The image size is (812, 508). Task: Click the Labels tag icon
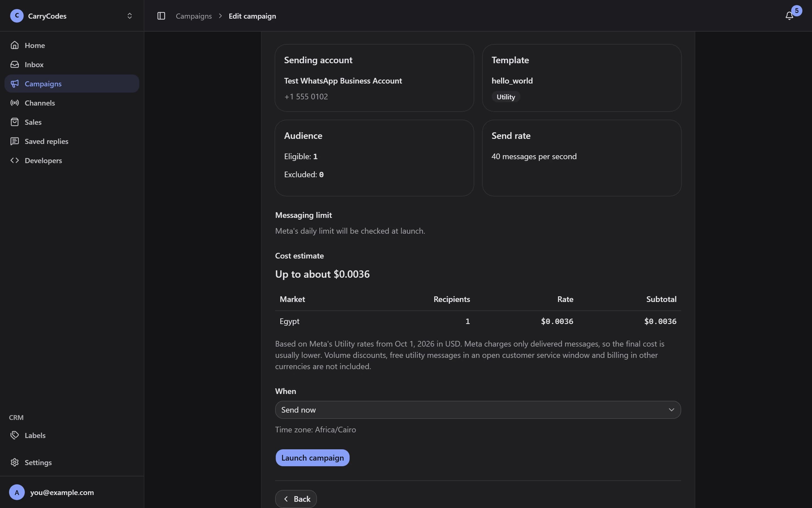pyautogui.click(x=14, y=435)
